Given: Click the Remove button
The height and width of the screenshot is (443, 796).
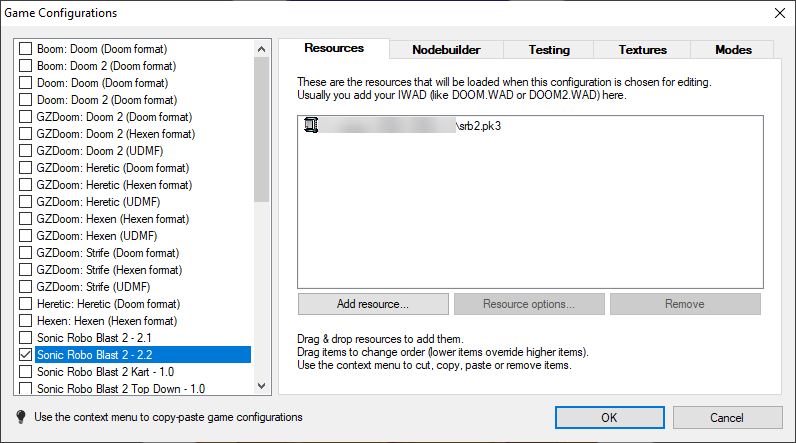Looking at the screenshot, I should 685,304.
